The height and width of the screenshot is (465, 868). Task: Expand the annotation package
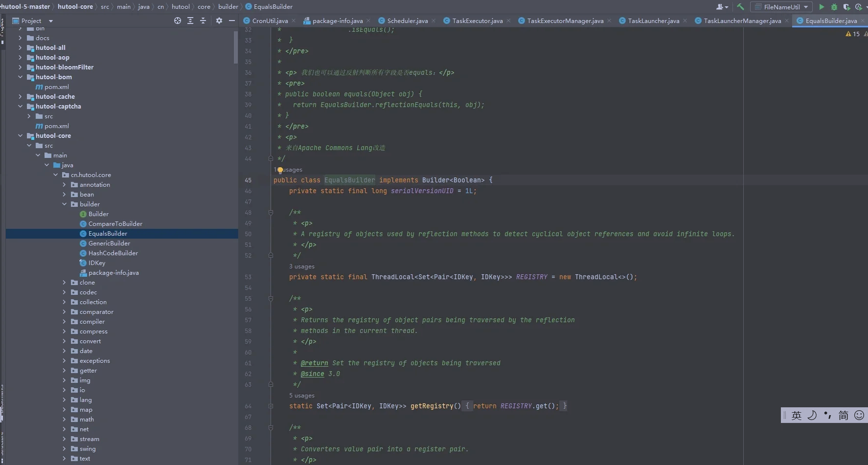click(64, 185)
